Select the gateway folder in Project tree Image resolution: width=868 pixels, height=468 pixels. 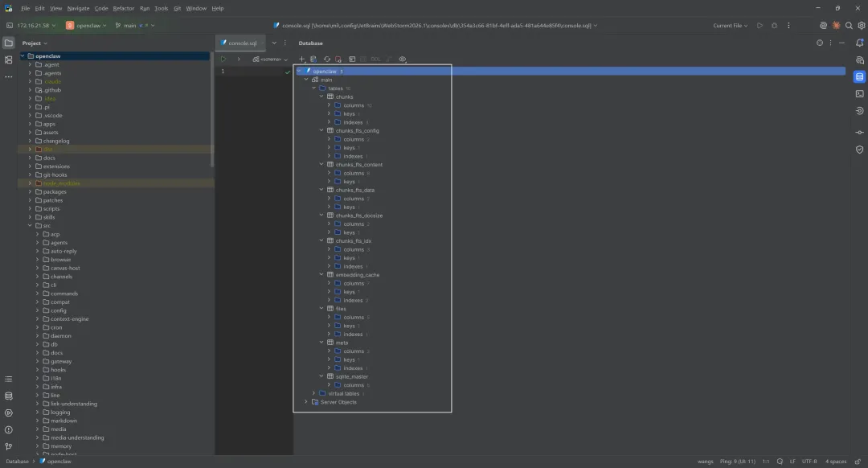point(61,362)
